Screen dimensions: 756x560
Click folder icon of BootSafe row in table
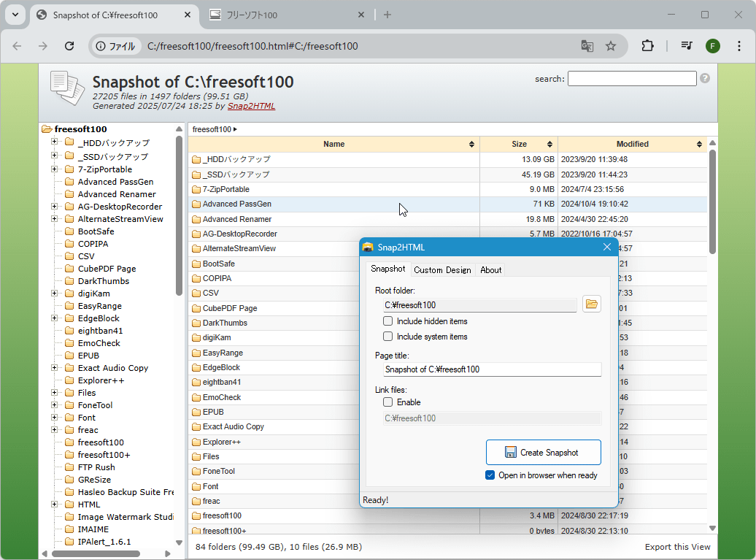click(196, 264)
